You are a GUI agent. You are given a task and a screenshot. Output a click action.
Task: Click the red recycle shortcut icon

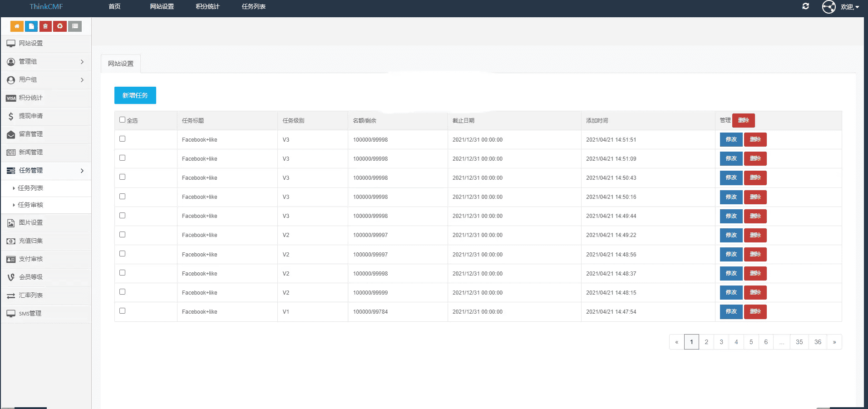(60, 26)
